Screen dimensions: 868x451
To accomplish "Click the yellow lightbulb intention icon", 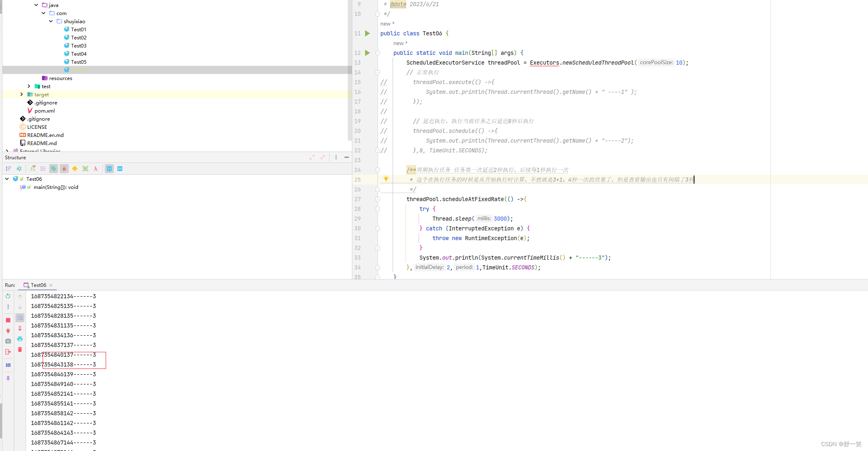I will (x=386, y=179).
